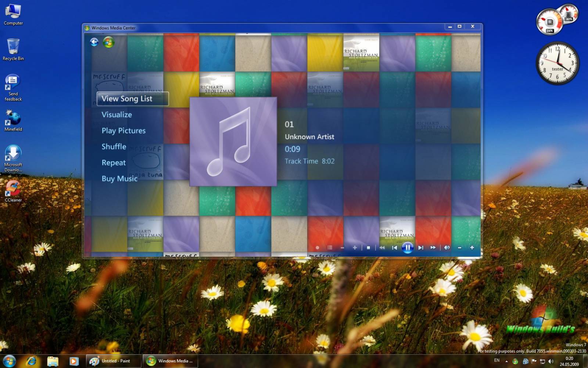Click the Computer desktop icon

(13, 14)
